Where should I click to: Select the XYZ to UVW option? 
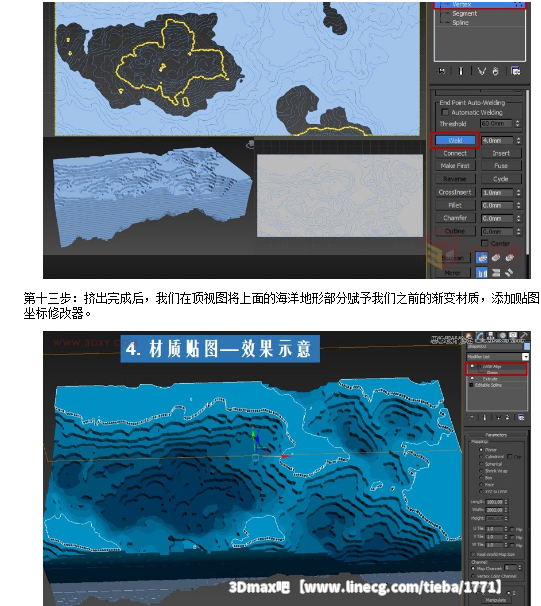coord(481,491)
